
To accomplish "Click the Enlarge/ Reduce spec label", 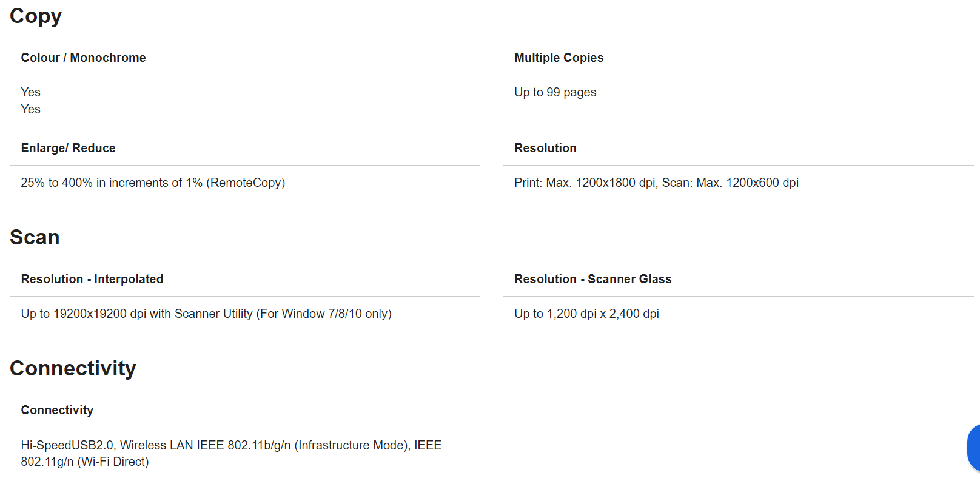I will point(68,148).
